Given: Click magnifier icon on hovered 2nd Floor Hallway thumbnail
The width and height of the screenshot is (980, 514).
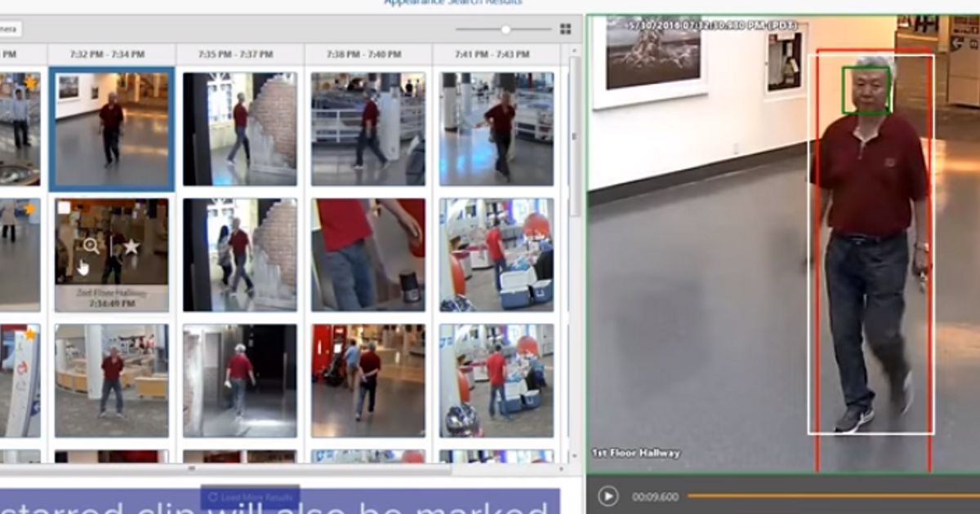Looking at the screenshot, I should [91, 245].
